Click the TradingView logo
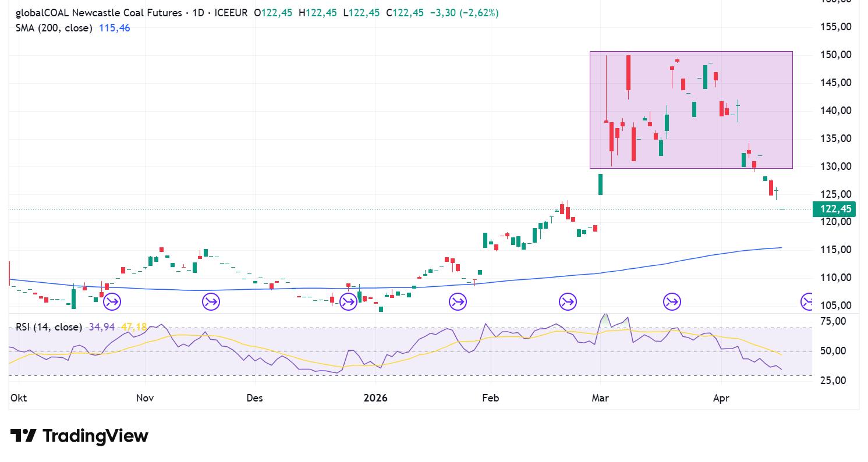 tap(79, 436)
